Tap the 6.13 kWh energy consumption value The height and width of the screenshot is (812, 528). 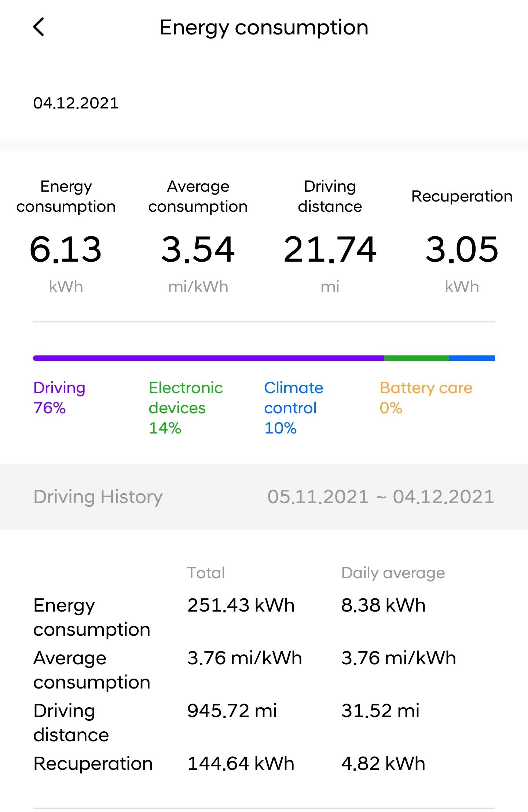click(x=66, y=250)
